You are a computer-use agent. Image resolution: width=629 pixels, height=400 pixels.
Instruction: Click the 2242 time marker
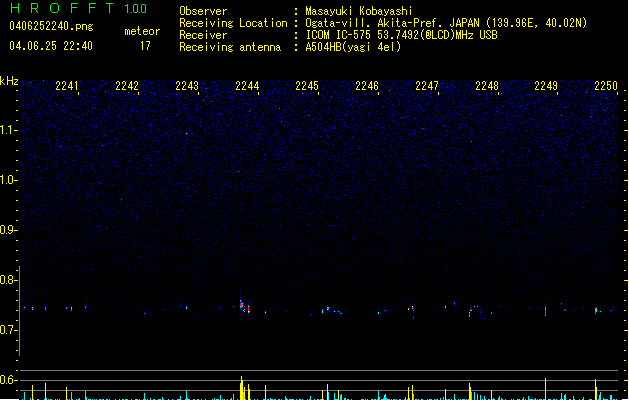(127, 86)
